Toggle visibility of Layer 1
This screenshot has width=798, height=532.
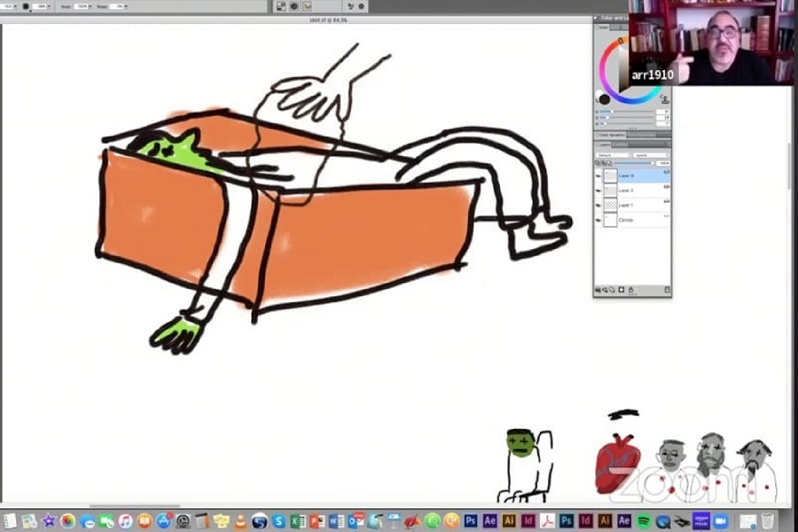(x=598, y=205)
